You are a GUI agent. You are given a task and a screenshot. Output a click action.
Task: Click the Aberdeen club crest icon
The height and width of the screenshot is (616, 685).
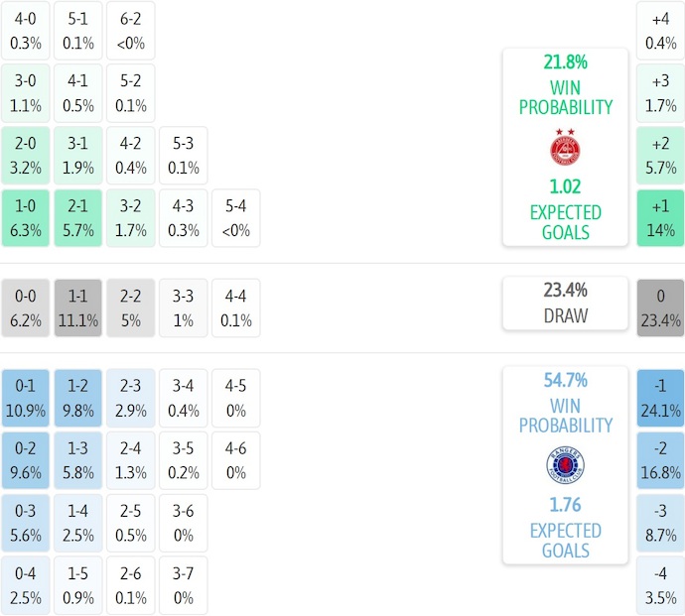(x=565, y=147)
